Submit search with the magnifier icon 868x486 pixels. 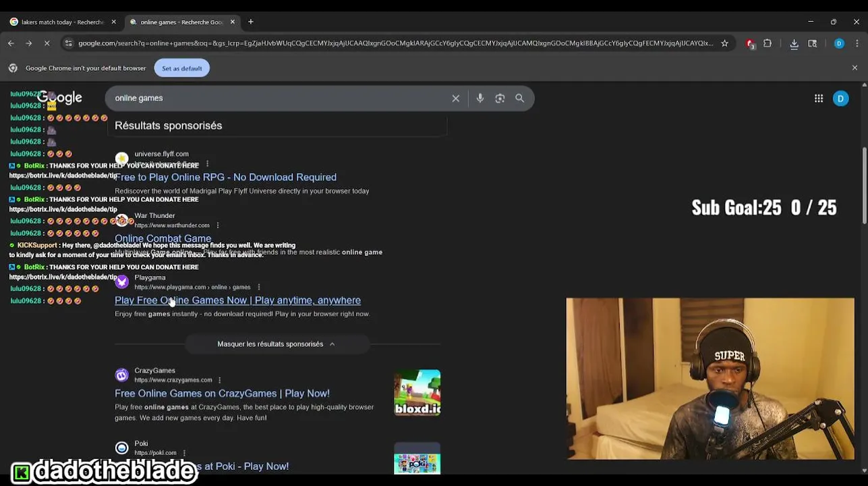[x=520, y=99]
